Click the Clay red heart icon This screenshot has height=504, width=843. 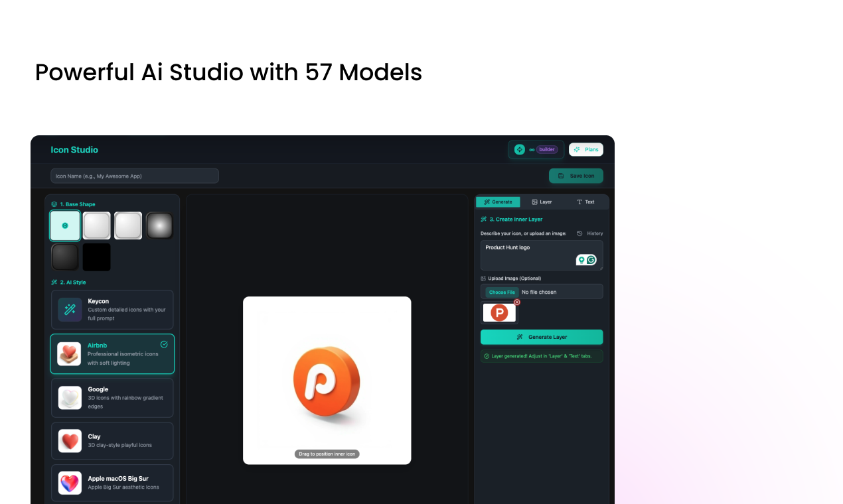tap(70, 441)
